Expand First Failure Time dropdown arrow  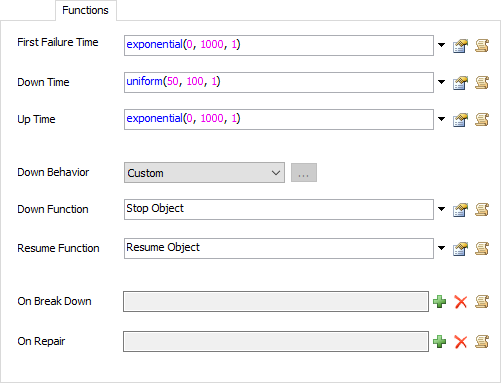(x=441, y=45)
